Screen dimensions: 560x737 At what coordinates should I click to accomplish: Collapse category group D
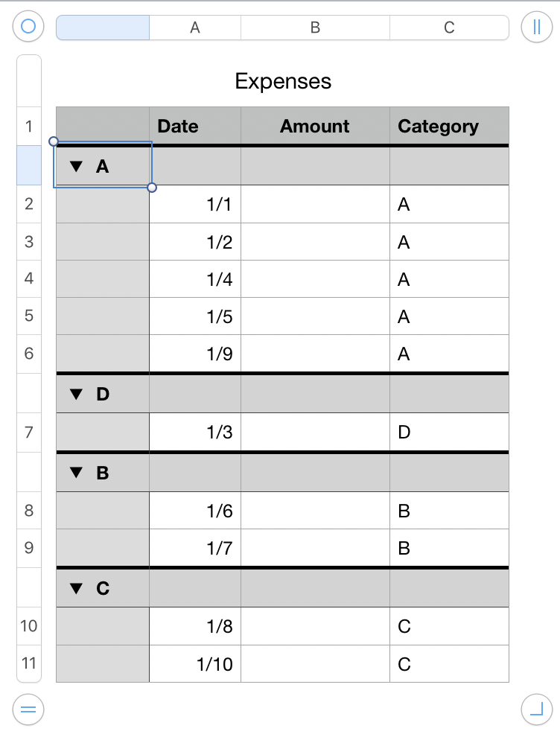75,395
